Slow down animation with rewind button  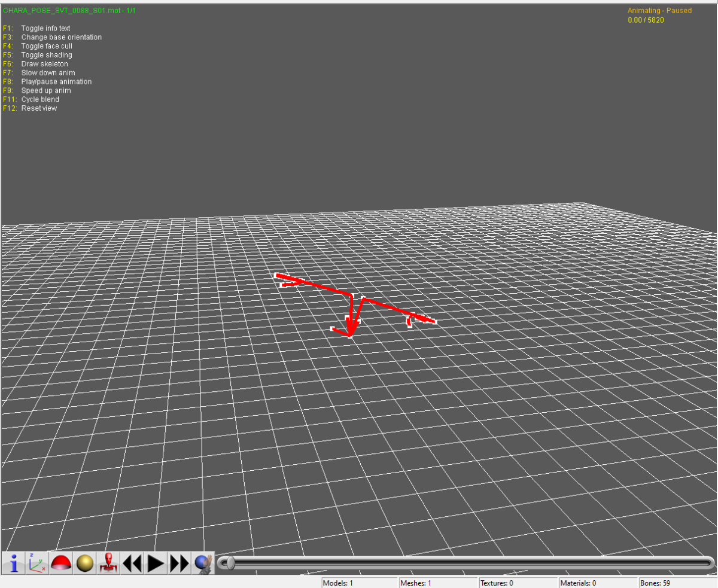point(132,563)
